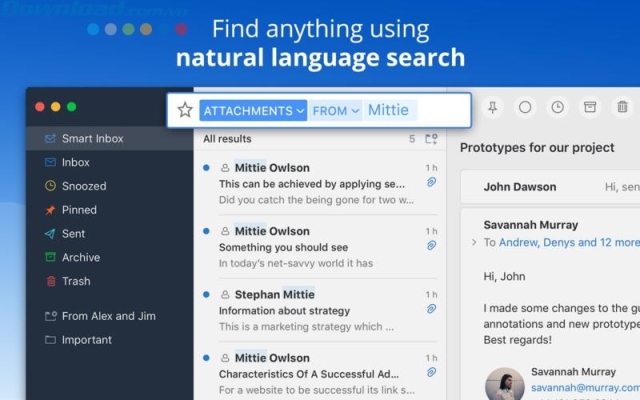This screenshot has height=400, width=640.
Task: Click 'Prototypes for our project' subject title
Action: pyautogui.click(x=537, y=147)
